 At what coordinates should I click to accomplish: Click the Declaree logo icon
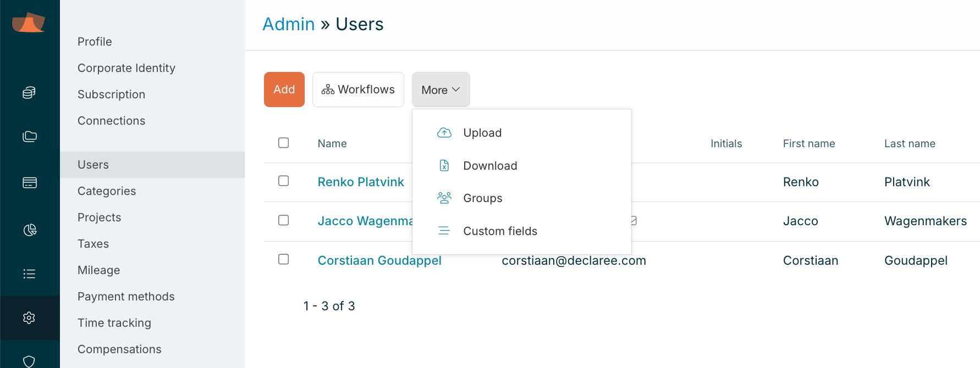pyautogui.click(x=29, y=23)
